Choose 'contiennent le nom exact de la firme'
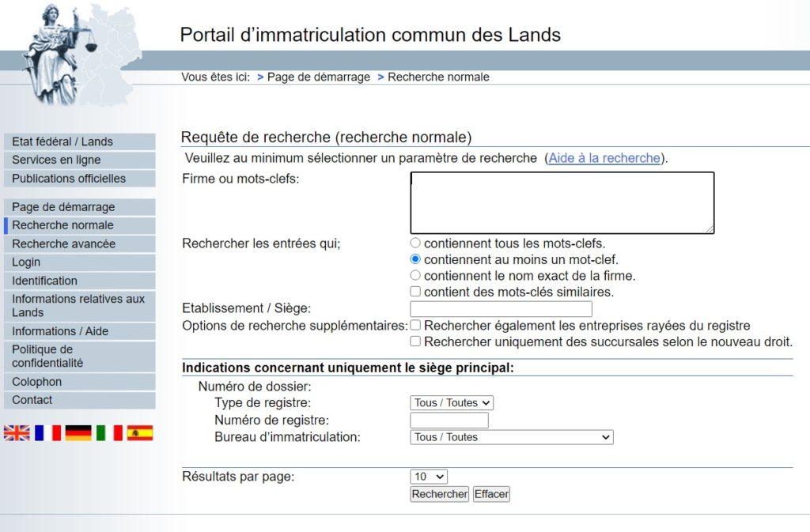Screen dimensions: 810x532 [415, 276]
